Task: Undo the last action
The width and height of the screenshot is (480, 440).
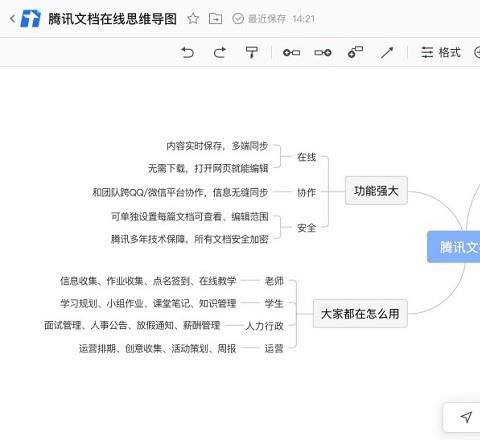Action: pos(187,52)
